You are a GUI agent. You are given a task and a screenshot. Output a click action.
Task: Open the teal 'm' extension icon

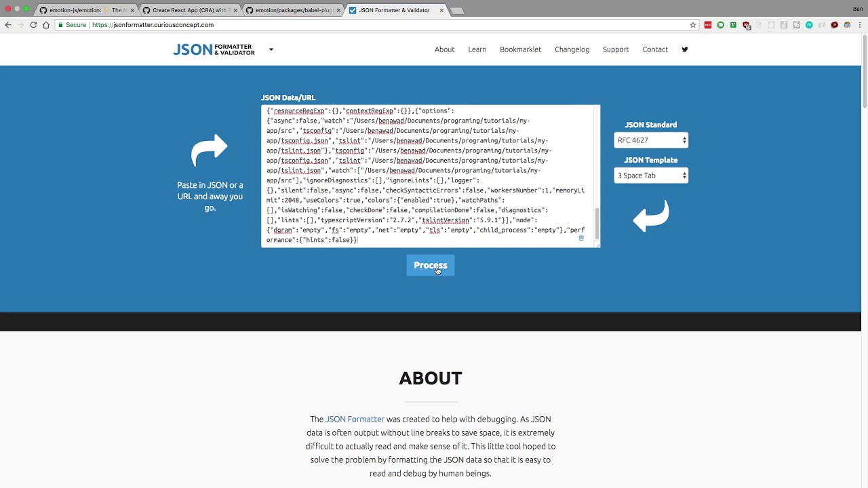[x=809, y=25]
